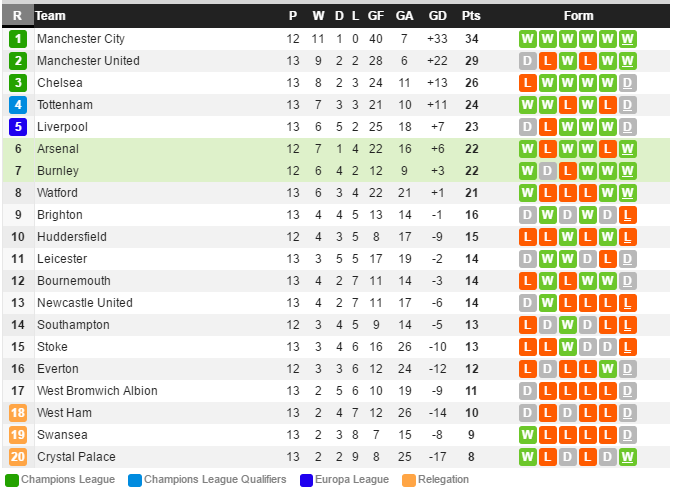Click West Ham's orange rank 18 badge
This screenshot has height=494, width=679.
pyautogui.click(x=18, y=413)
